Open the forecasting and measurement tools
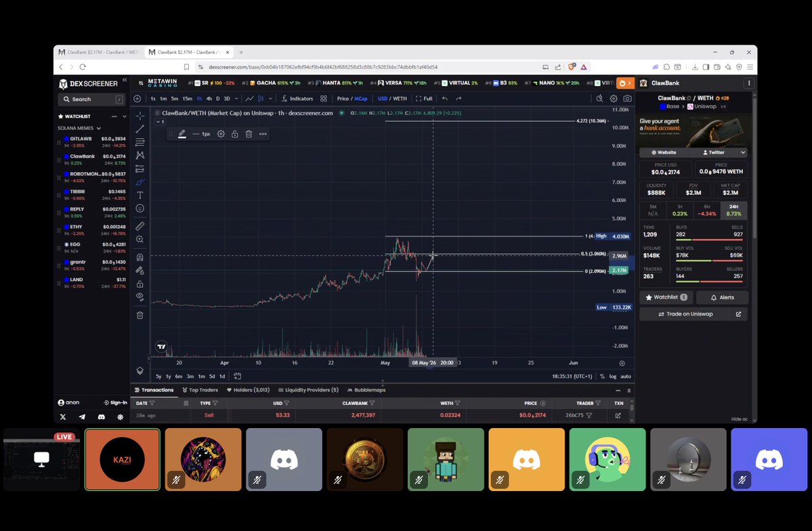Image resolution: width=812 pixels, height=531 pixels. pyautogui.click(x=140, y=169)
